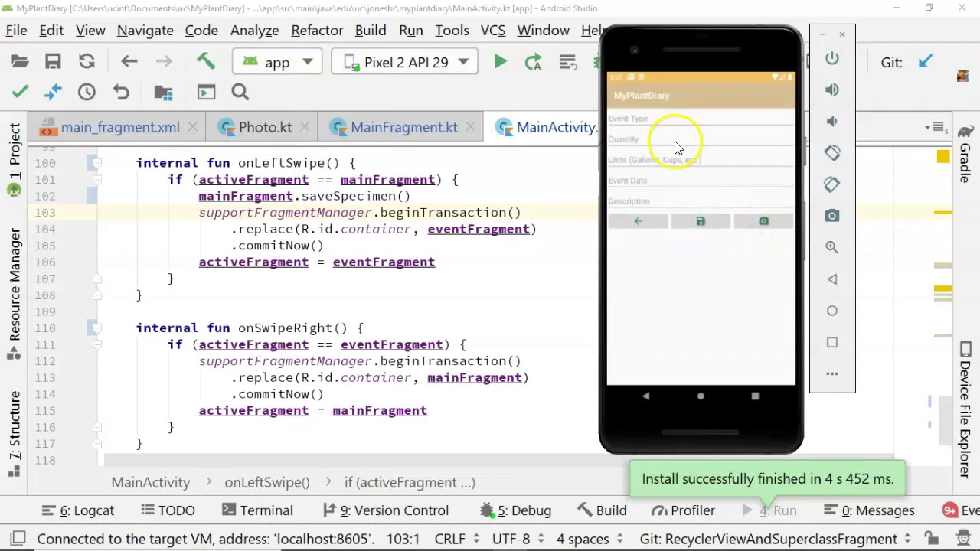Click the emulator rotate left icon
Screen dimensions: 980x551
click(832, 152)
